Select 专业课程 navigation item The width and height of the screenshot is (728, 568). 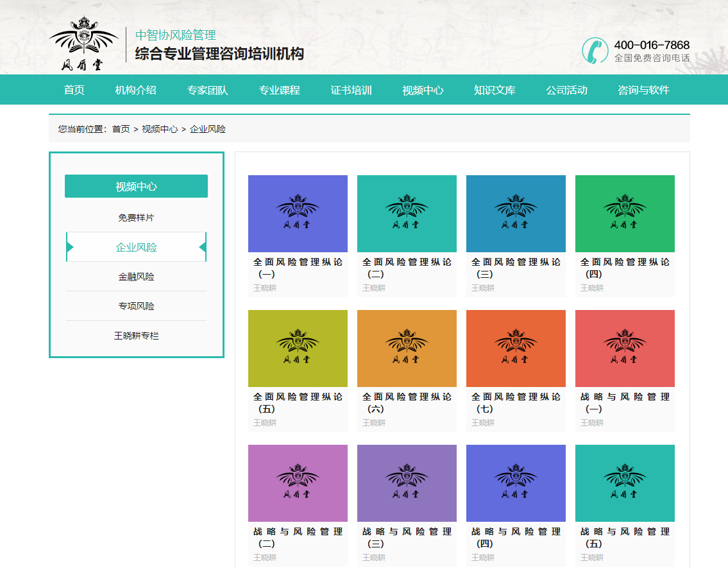(280, 90)
